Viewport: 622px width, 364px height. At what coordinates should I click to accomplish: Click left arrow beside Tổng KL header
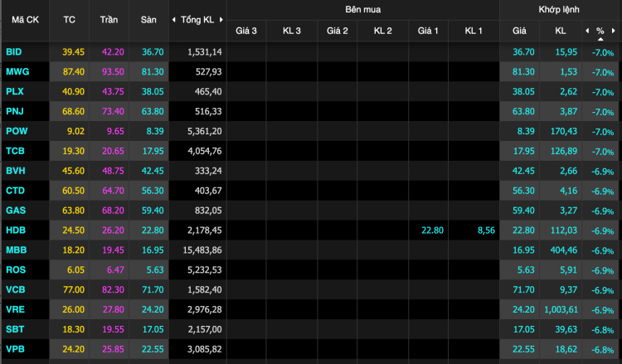pyautogui.click(x=174, y=20)
